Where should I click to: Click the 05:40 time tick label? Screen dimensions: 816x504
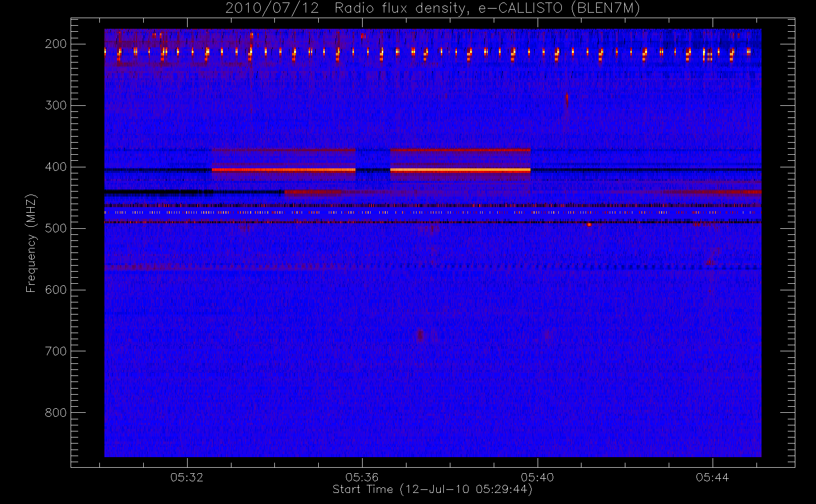click(x=538, y=477)
